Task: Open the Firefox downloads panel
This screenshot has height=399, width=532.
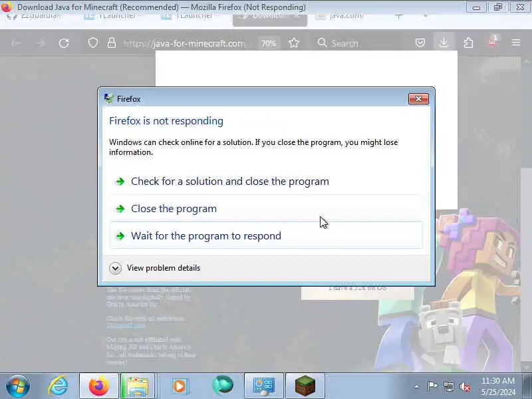Action: coord(444,43)
